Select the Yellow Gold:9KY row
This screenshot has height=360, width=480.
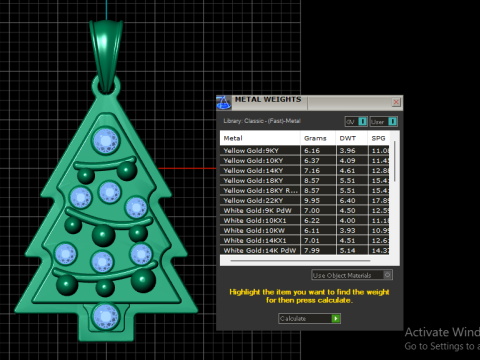coord(304,150)
